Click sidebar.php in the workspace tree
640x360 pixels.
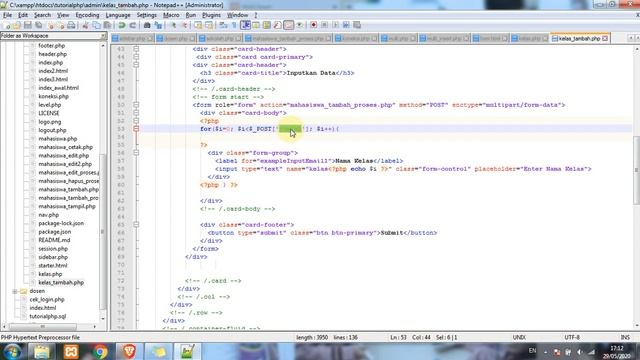click(53, 257)
